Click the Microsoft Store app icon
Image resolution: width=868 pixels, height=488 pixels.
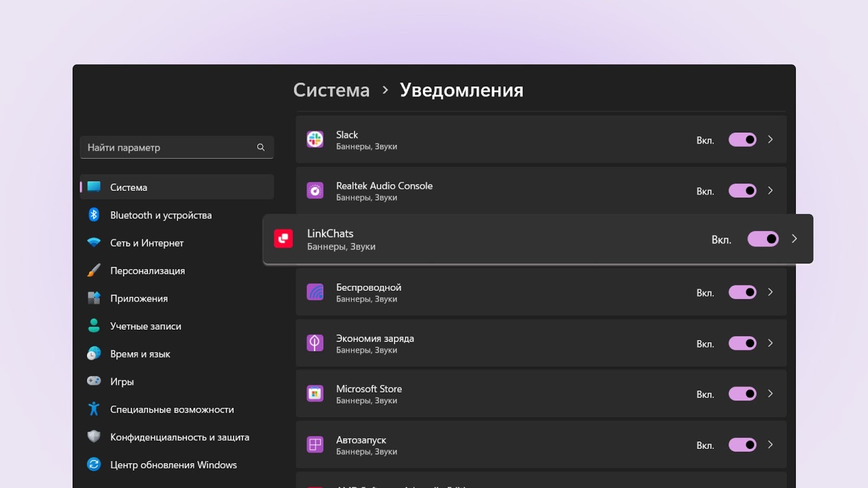coord(315,394)
